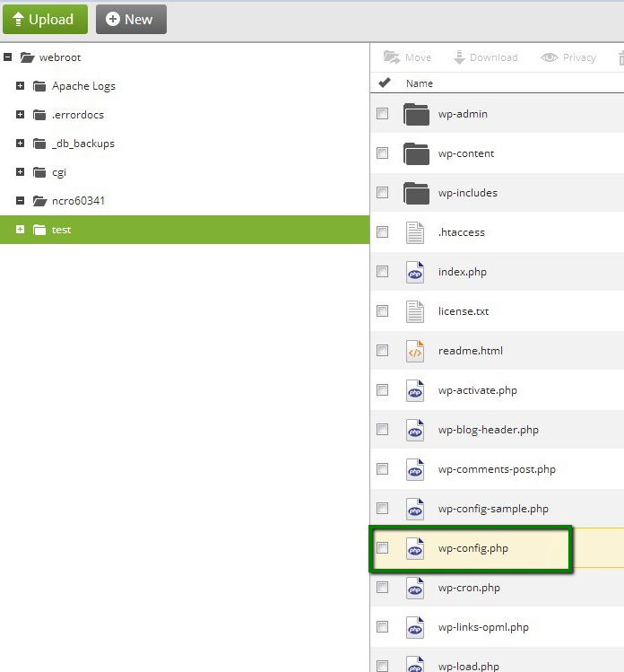Screen dimensions: 624x672
Task: Click the wp-links-opml.php file icon
Action: pos(415,627)
